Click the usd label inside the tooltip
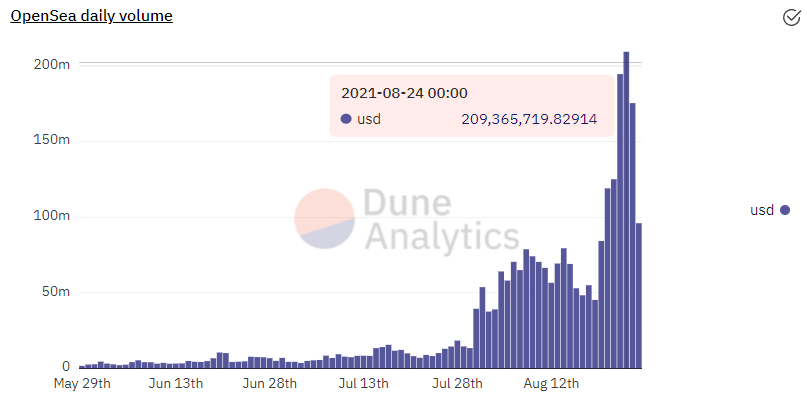Viewport: 807px width, 402px height. click(369, 119)
